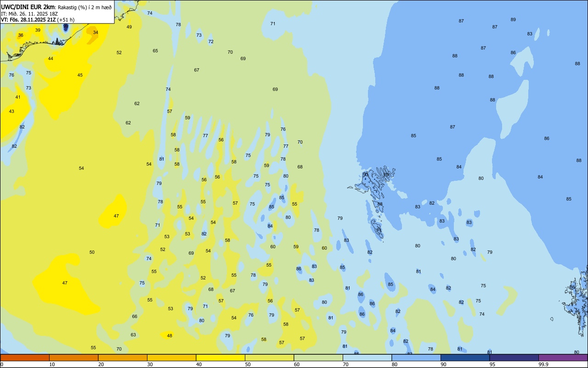The height and width of the screenshot is (368, 588).
Task: Click the humidity value '34' on orange patch
Action: click(x=96, y=33)
